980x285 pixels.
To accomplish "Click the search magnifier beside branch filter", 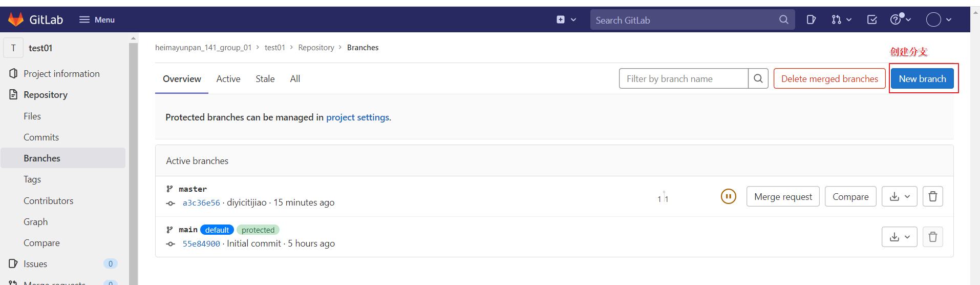I will pos(758,79).
